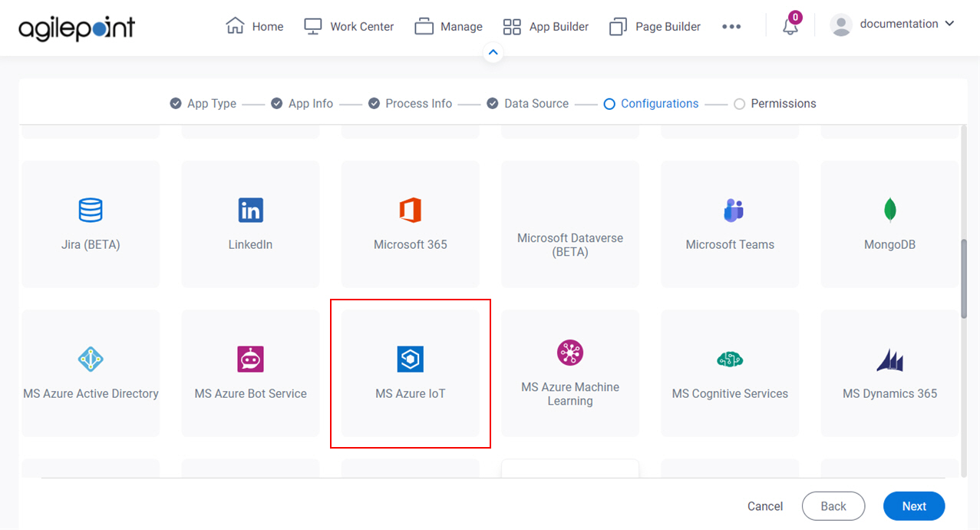This screenshot has height=530, width=980.
Task: Click the Page Builder menu text
Action: [x=668, y=27]
